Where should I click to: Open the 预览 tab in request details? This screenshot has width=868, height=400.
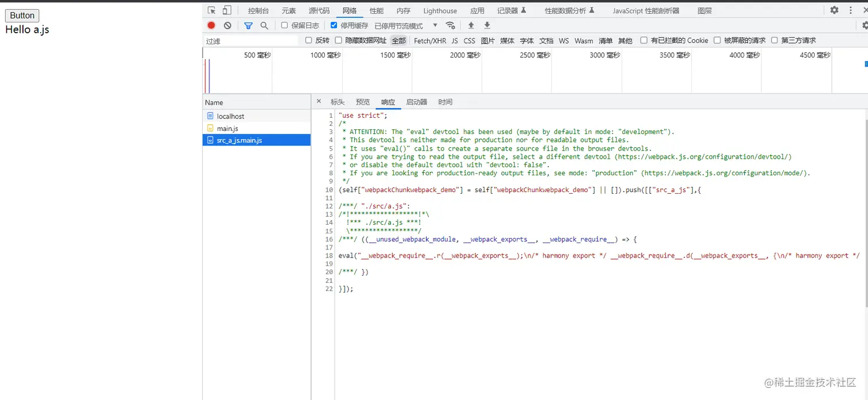point(363,102)
